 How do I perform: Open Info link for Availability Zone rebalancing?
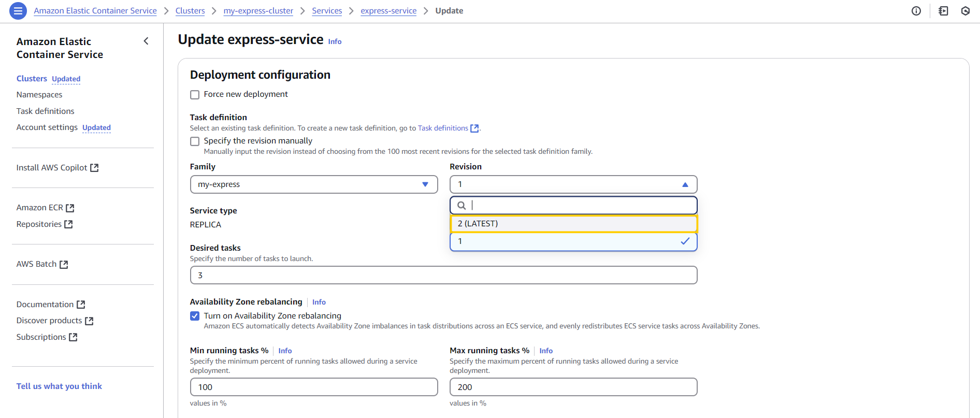pos(319,302)
